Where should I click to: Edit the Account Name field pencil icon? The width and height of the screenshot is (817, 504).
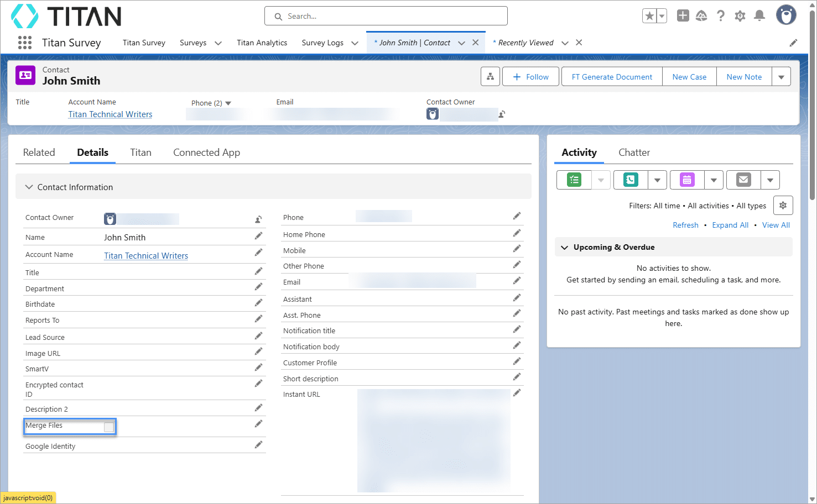(258, 253)
